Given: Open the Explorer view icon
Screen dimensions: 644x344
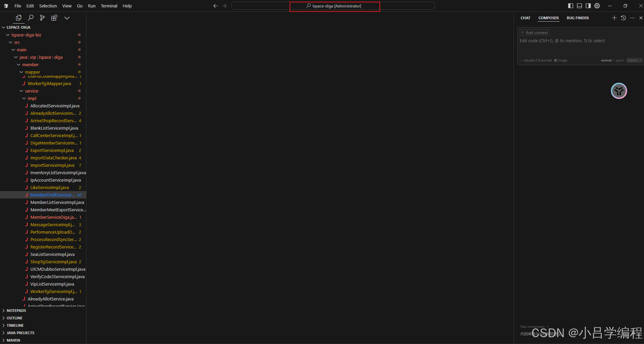Looking at the screenshot, I should [x=19, y=18].
